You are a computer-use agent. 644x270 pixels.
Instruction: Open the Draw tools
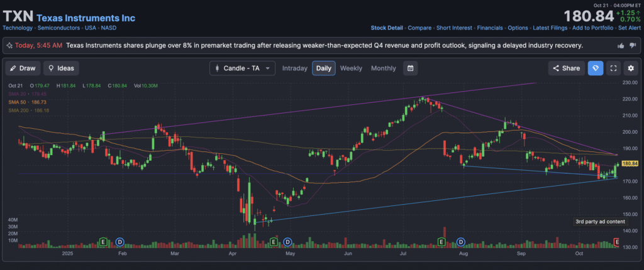point(23,68)
